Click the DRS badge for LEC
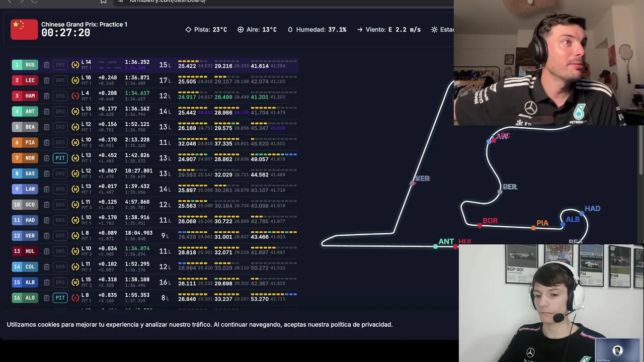This screenshot has height=362, width=644. [x=60, y=80]
